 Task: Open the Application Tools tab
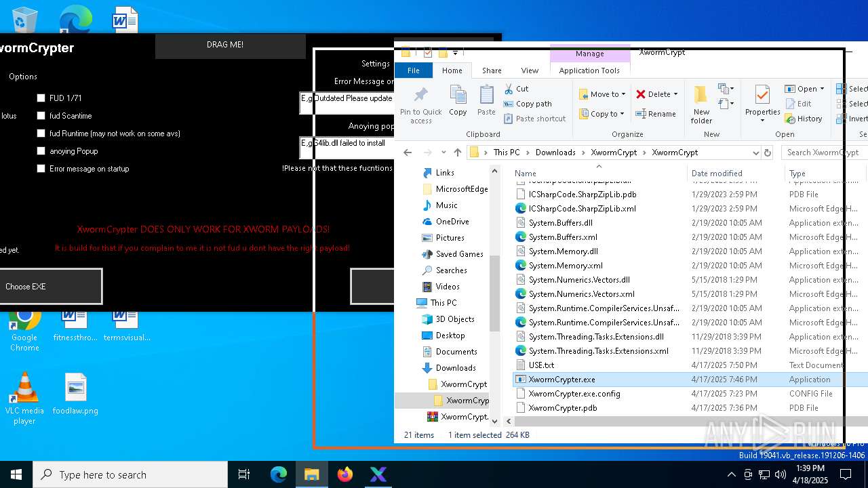(589, 70)
